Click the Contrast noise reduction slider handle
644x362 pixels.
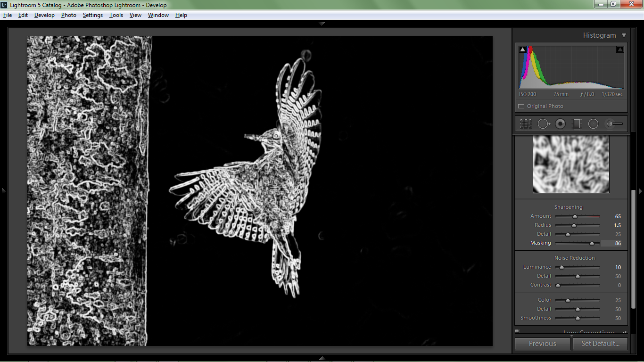click(x=558, y=285)
